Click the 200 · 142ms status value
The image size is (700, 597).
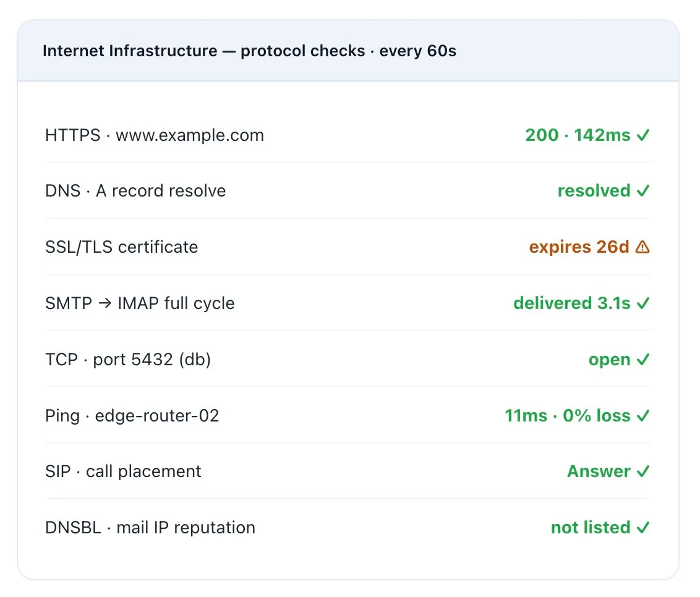point(578,135)
